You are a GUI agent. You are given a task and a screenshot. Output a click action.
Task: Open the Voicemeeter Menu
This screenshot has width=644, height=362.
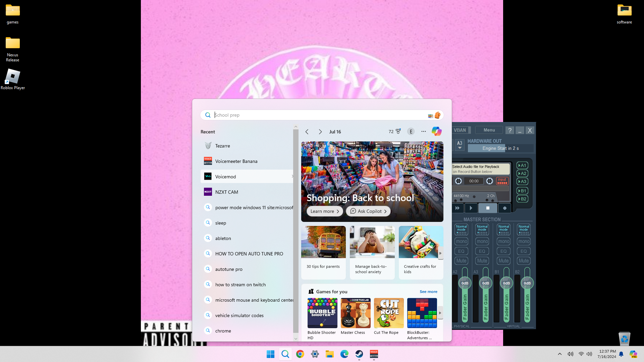[x=489, y=130]
